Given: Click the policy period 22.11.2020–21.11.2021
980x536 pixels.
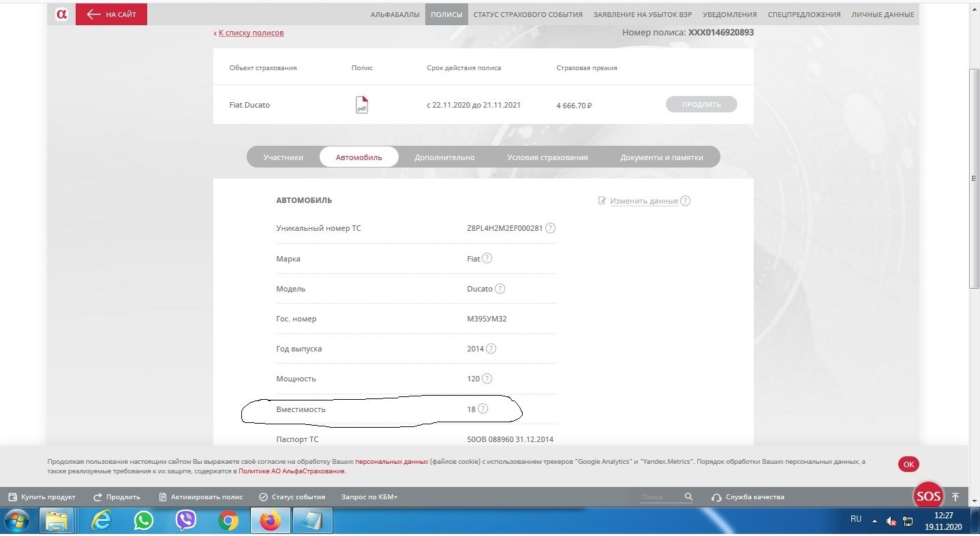Looking at the screenshot, I should [474, 105].
